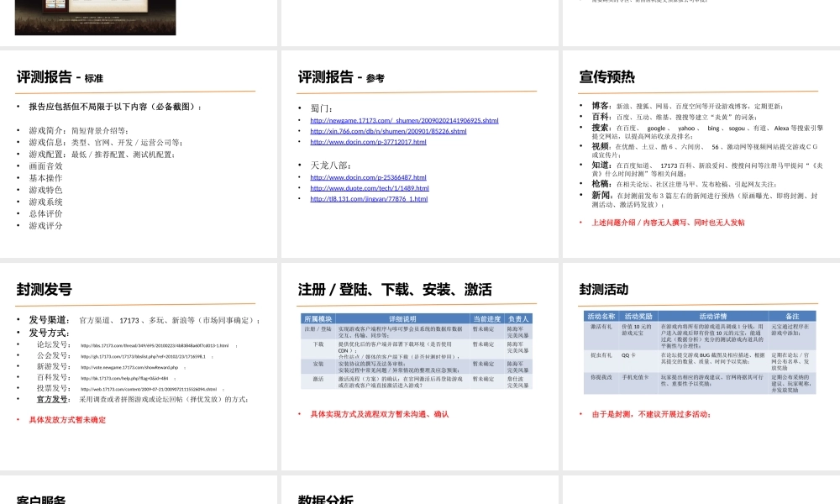
Task: Click the 博客 bullet in 宣传预热
Action: point(687,106)
